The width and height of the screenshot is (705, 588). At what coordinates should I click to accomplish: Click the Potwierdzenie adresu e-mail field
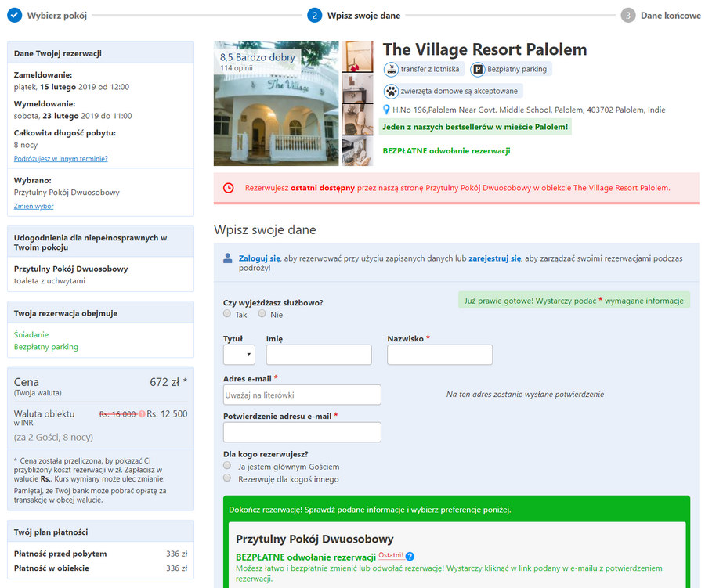tap(302, 432)
